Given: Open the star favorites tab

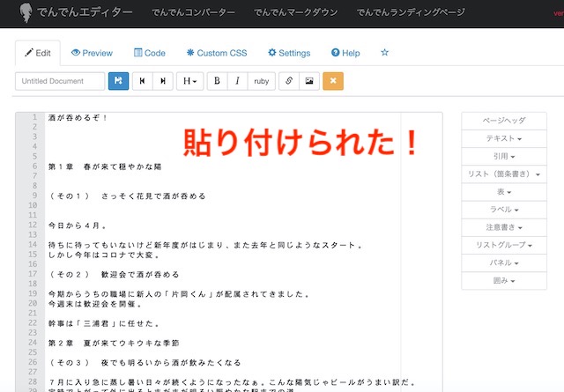Looking at the screenshot, I should click(384, 53).
